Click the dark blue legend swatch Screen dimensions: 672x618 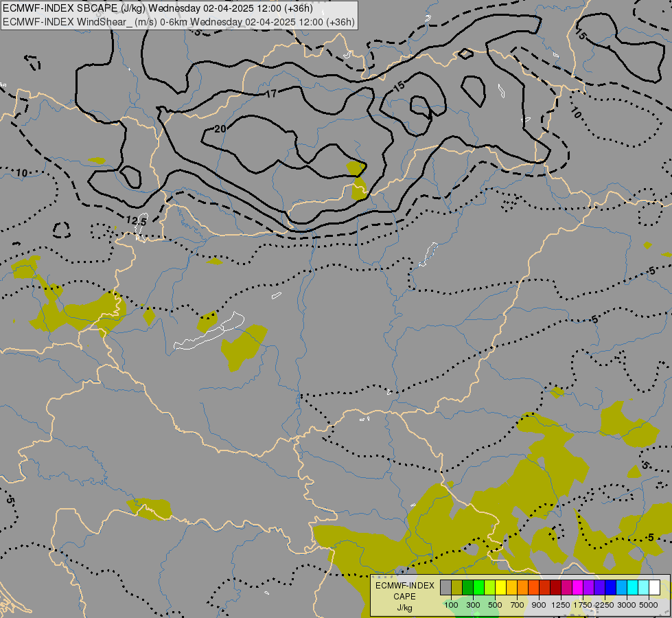[x=611, y=587]
